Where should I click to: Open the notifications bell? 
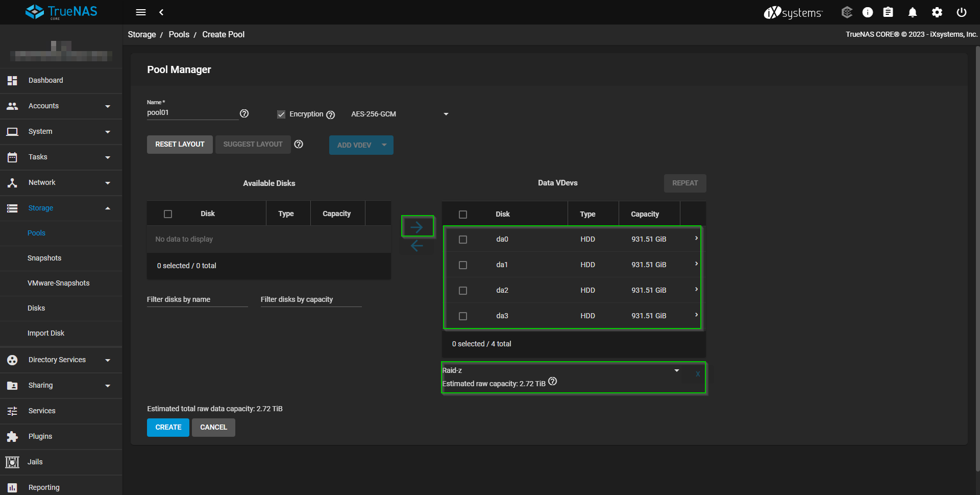click(912, 12)
